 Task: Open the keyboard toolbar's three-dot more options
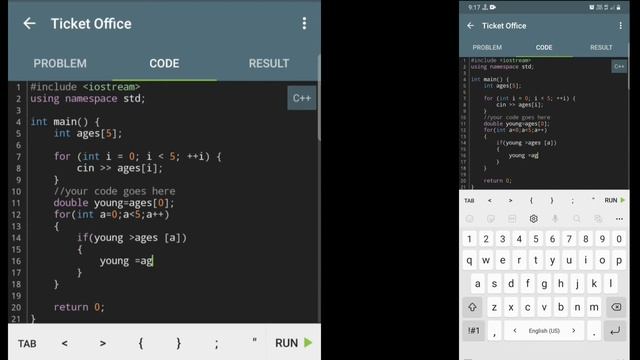click(x=619, y=219)
